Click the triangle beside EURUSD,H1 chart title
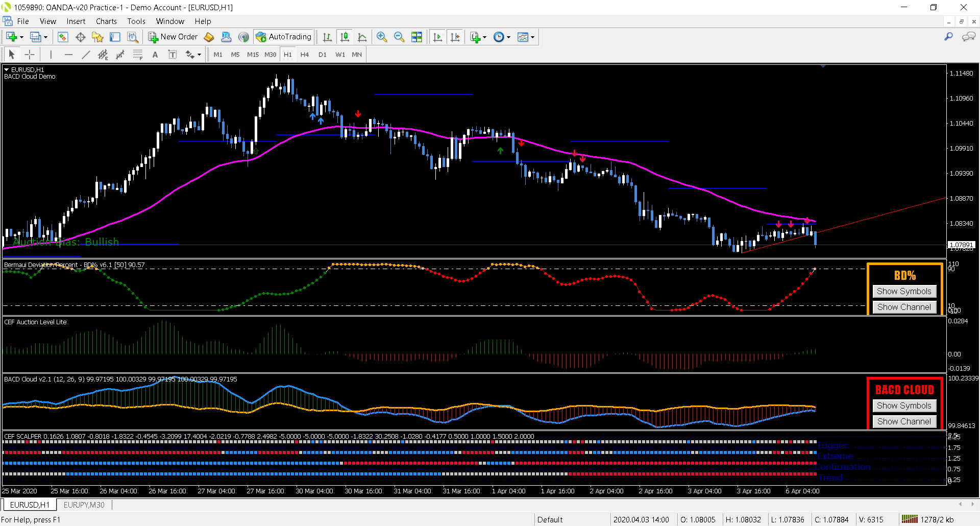980x526 pixels. [x=7, y=69]
